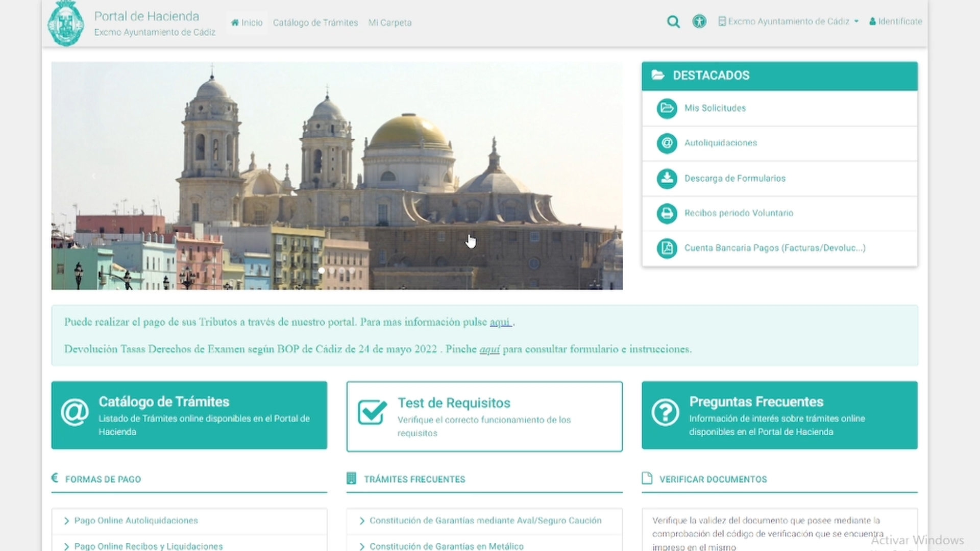Open the Mi Carpeta menu item

[x=390, y=22]
